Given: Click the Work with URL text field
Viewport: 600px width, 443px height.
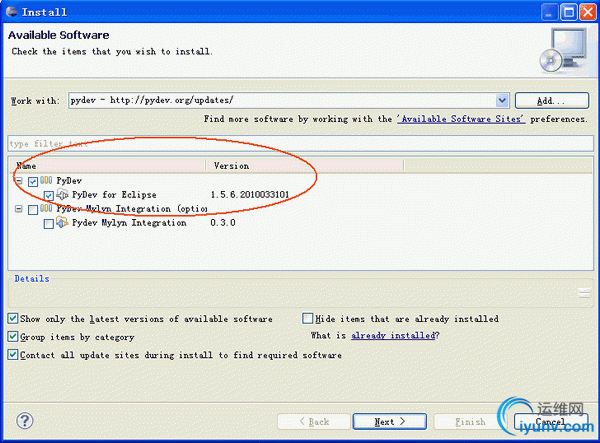Looking at the screenshot, I should pos(282,101).
